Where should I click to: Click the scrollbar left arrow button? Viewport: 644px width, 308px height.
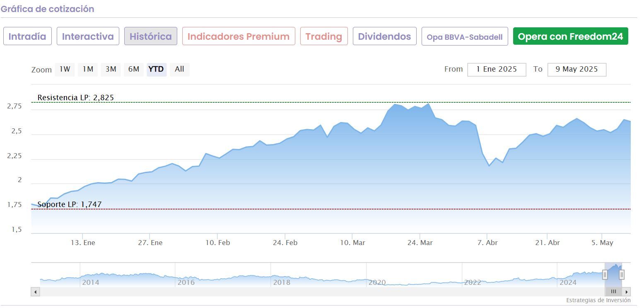pyautogui.click(x=35, y=292)
